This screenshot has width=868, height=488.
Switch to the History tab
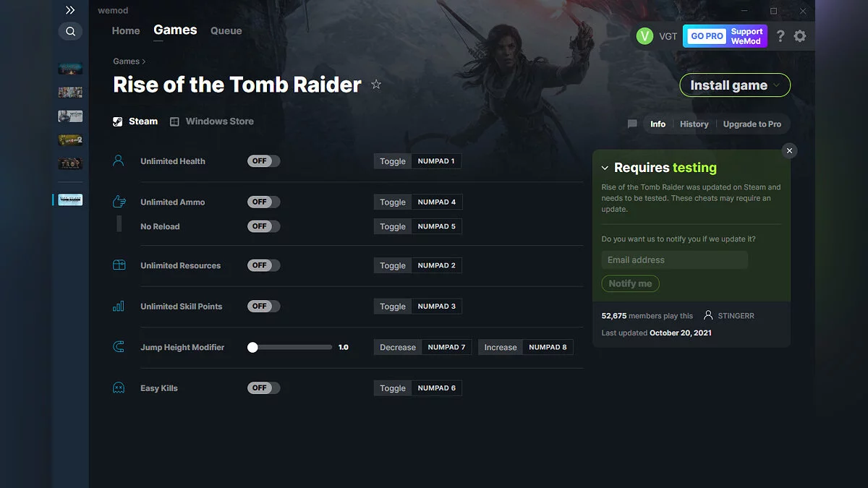tap(694, 124)
